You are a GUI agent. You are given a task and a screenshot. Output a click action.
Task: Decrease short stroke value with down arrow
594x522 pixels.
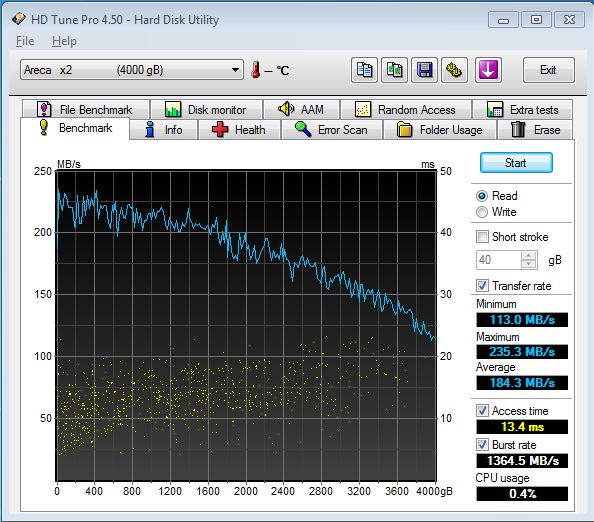pyautogui.click(x=528, y=264)
